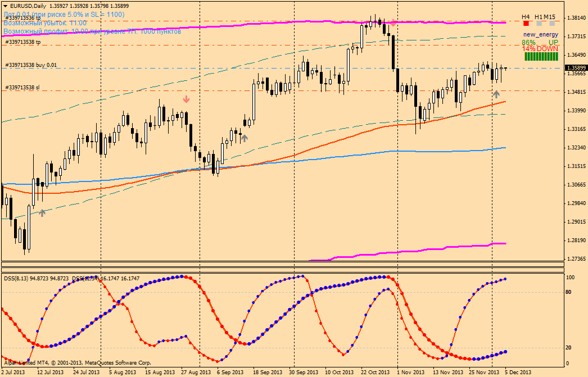Click the 1.27365 price axis label
Viewport: 588px width, 377px height.
tap(576, 259)
